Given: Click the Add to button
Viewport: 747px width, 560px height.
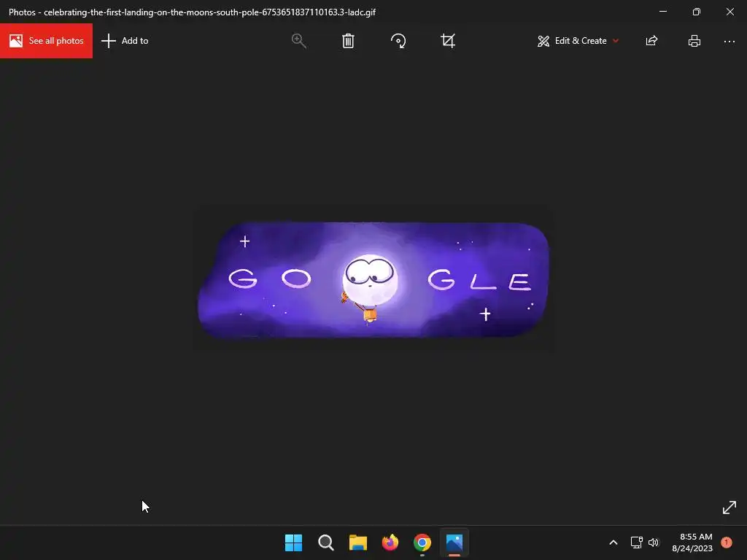Looking at the screenshot, I should 125,41.
